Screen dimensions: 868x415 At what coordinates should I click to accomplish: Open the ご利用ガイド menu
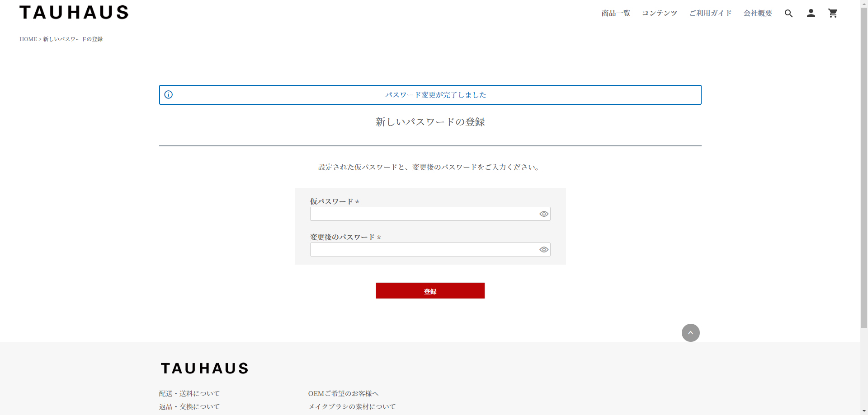tap(710, 14)
